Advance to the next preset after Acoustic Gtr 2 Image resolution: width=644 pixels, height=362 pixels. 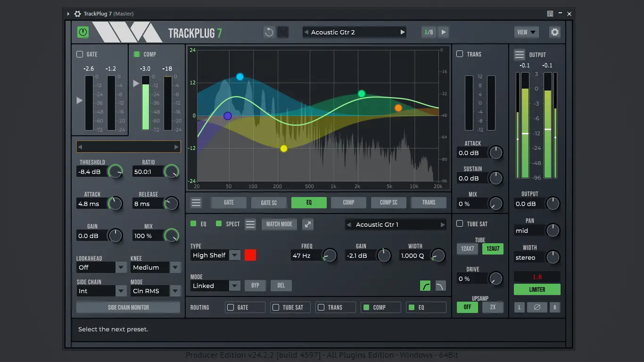pos(402,32)
